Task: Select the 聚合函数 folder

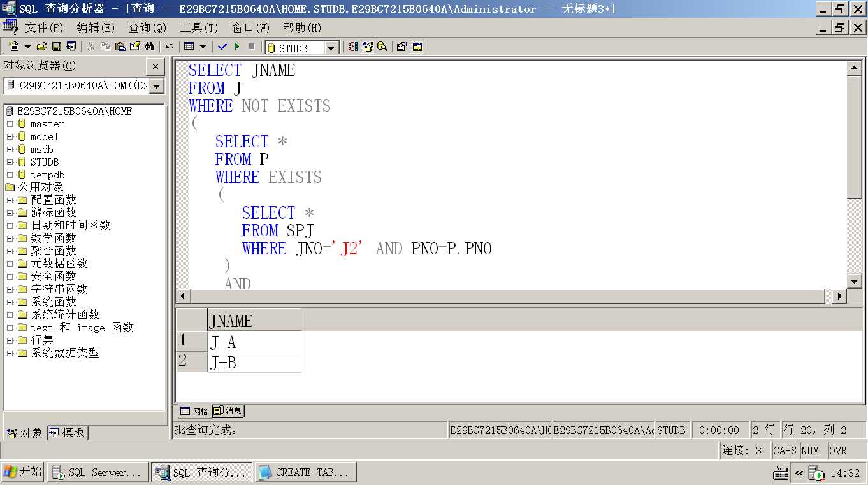Action: pos(54,251)
